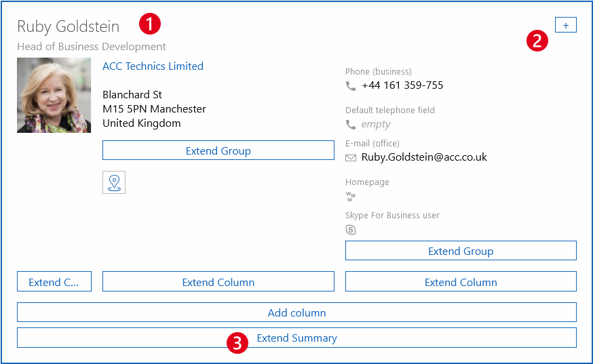The height and width of the screenshot is (364, 593).
Task: Click the map location pin icon
Action: [114, 182]
